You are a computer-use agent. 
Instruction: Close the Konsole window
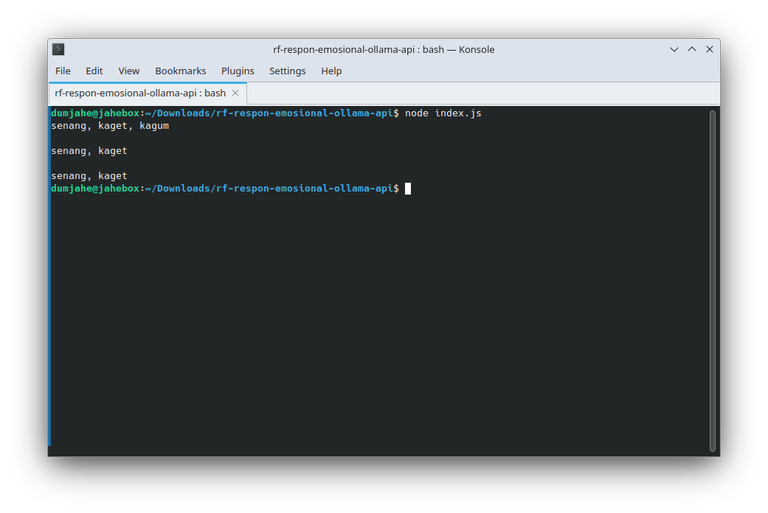709,49
